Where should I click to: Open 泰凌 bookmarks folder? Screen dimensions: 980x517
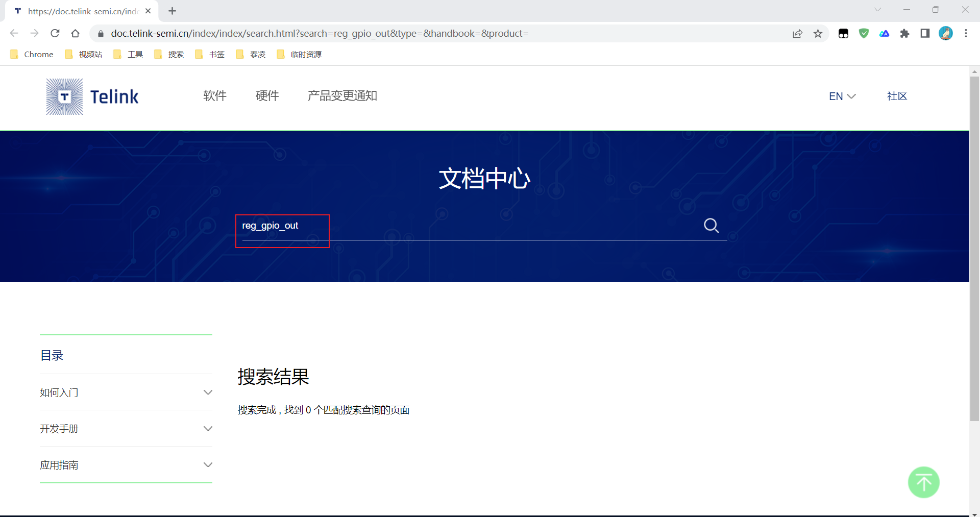pyautogui.click(x=251, y=54)
